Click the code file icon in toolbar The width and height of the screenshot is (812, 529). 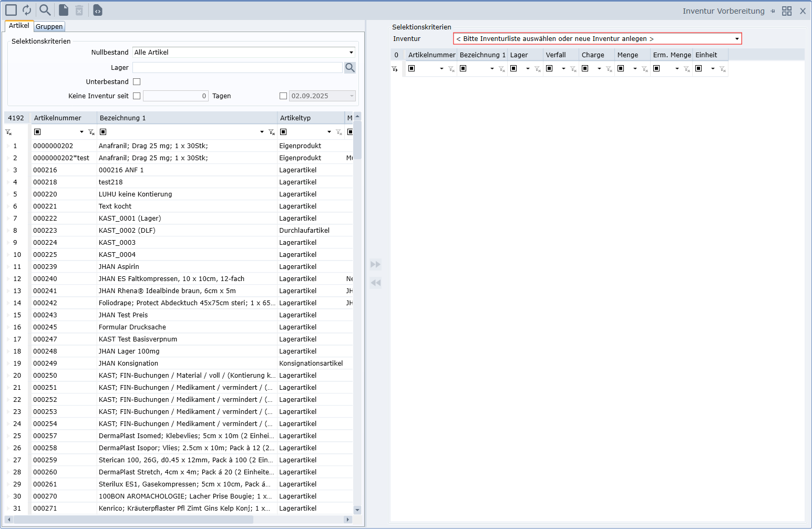click(x=98, y=10)
